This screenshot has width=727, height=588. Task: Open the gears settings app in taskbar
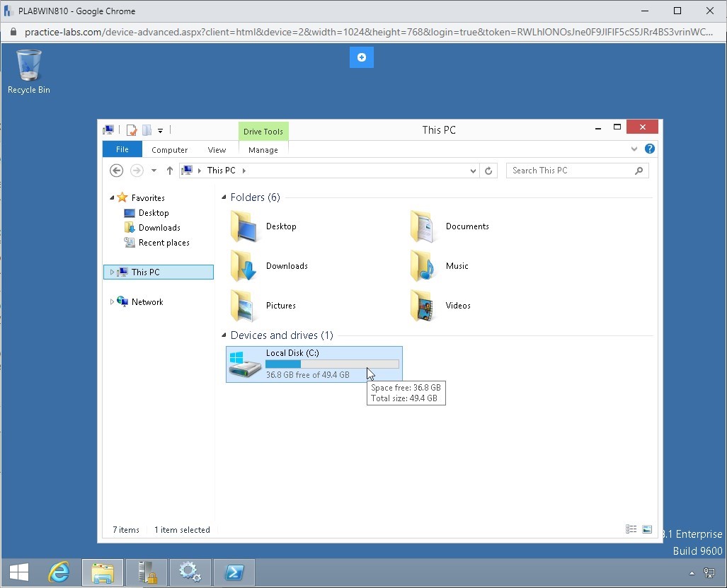pos(190,572)
